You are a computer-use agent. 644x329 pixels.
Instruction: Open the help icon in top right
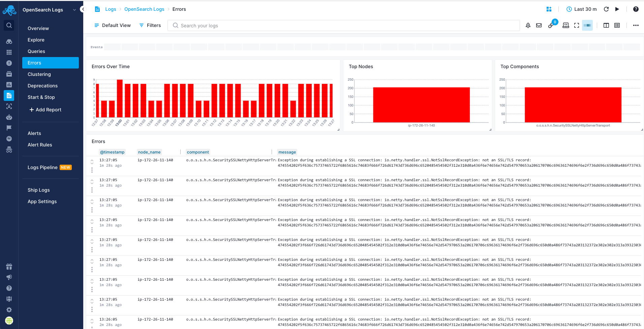tap(636, 9)
